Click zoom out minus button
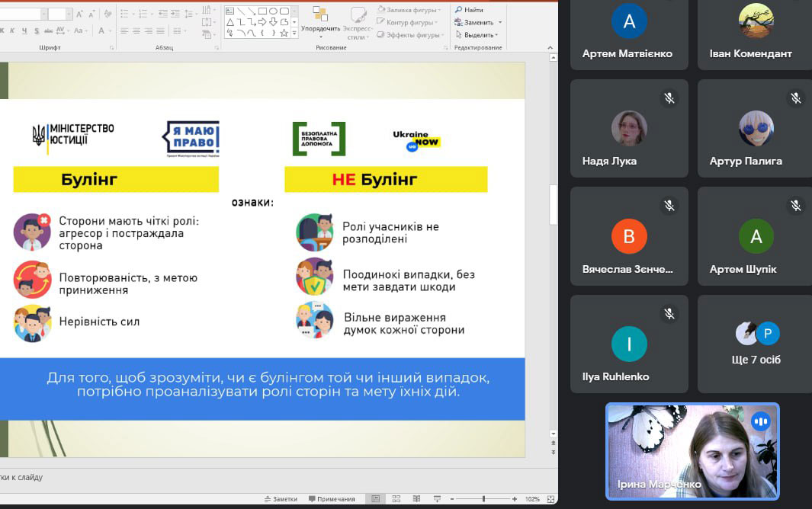812x509 pixels. [x=452, y=499]
